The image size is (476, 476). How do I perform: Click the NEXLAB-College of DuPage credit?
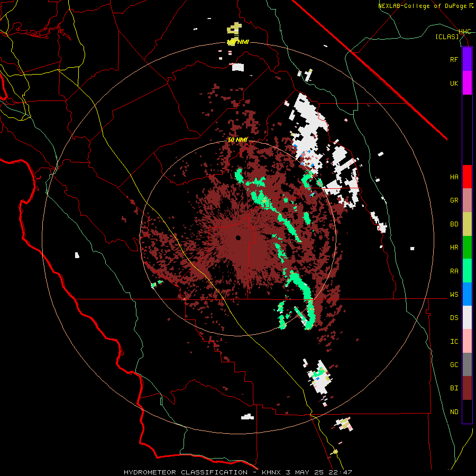point(425,6)
